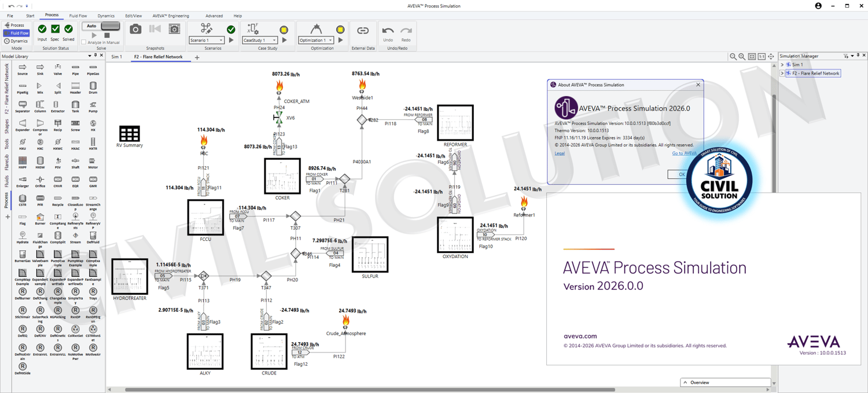
Task: Open the snapshot manager film icon
Action: pyautogui.click(x=174, y=29)
